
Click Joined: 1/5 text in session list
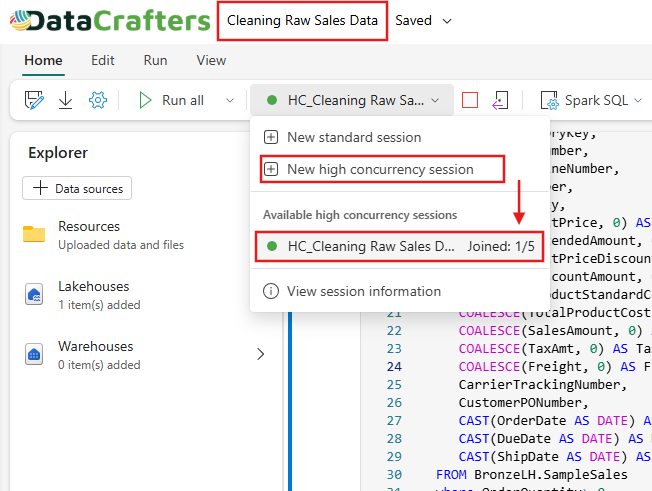coord(501,246)
